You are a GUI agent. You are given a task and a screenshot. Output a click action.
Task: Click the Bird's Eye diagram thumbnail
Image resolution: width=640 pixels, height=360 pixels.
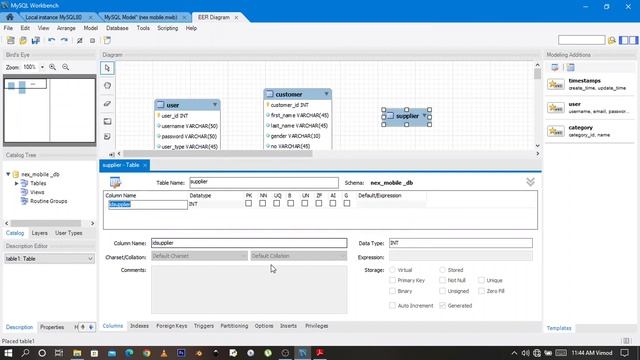click(49, 110)
